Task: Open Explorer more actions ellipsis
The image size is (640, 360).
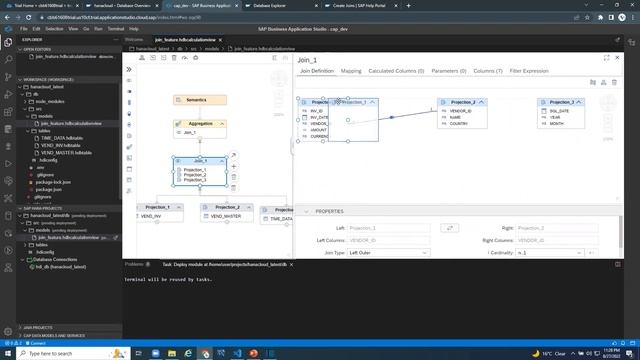Action: 116,40
